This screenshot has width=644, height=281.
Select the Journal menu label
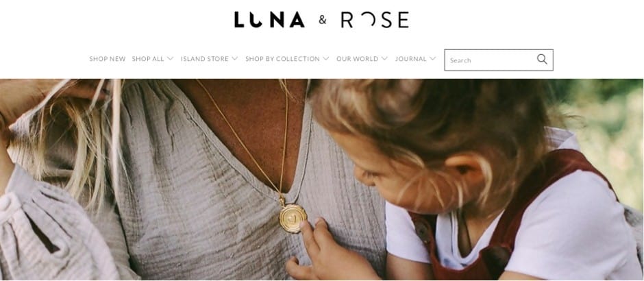click(x=410, y=59)
